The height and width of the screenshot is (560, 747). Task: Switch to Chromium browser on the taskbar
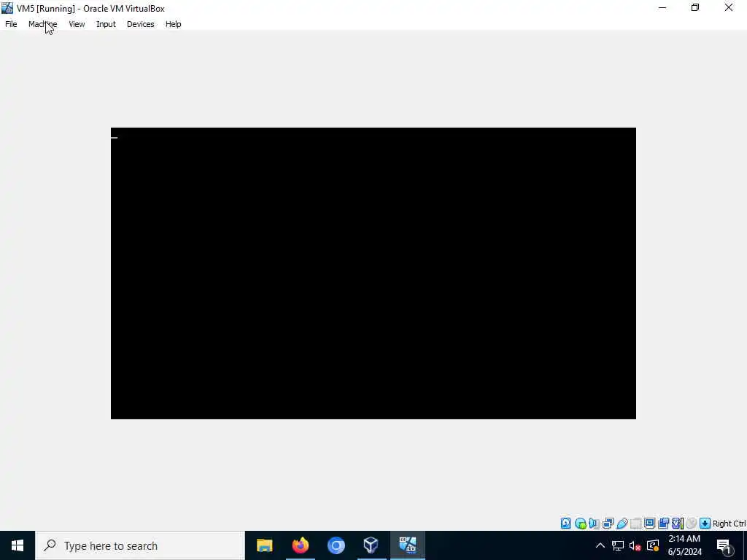click(x=336, y=545)
